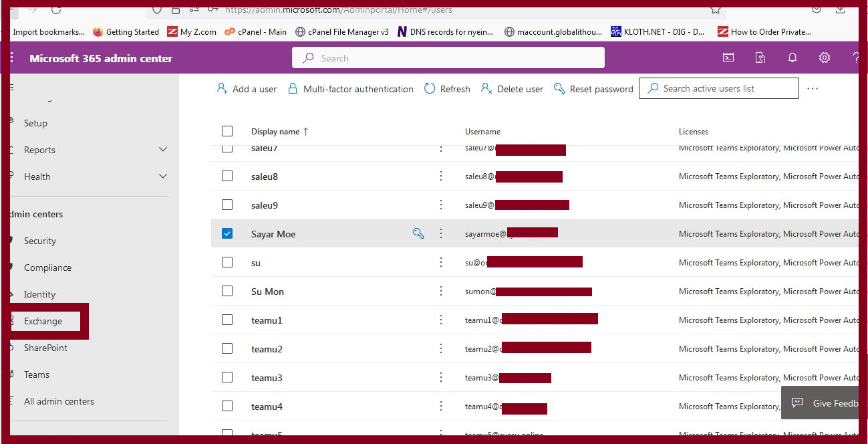Open Security admin center
Screen dimensions: 868x444
[40, 241]
